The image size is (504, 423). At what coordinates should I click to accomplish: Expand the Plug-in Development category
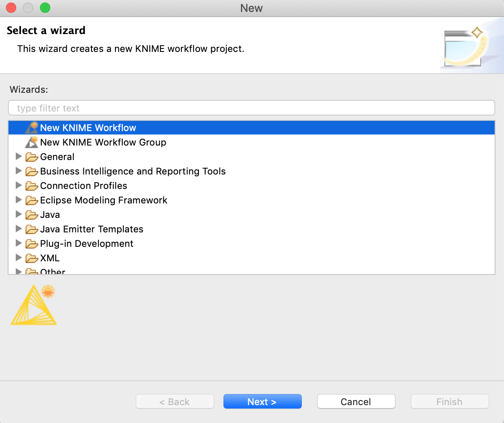click(x=19, y=243)
